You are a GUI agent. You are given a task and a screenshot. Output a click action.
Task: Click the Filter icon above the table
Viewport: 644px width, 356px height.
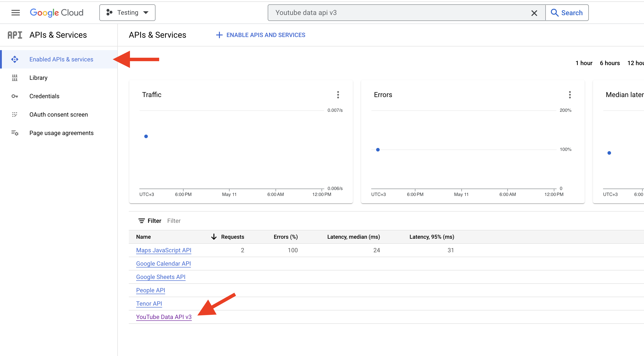click(141, 221)
